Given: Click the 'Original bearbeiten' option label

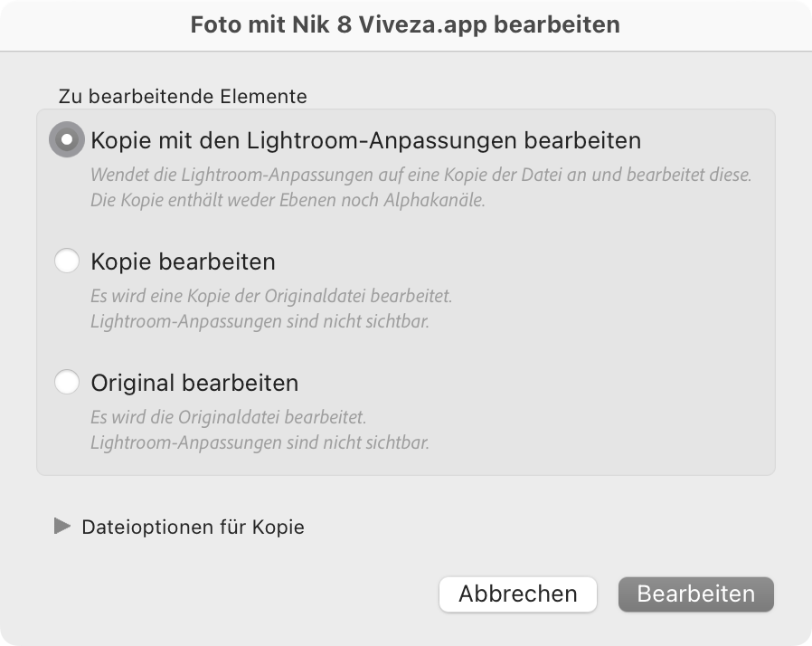Looking at the screenshot, I should pos(194,384).
